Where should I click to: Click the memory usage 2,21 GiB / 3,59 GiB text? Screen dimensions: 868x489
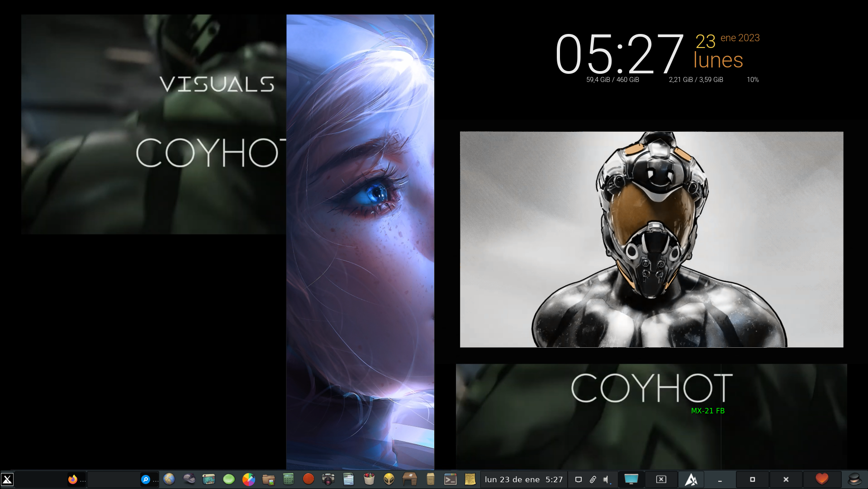click(696, 80)
